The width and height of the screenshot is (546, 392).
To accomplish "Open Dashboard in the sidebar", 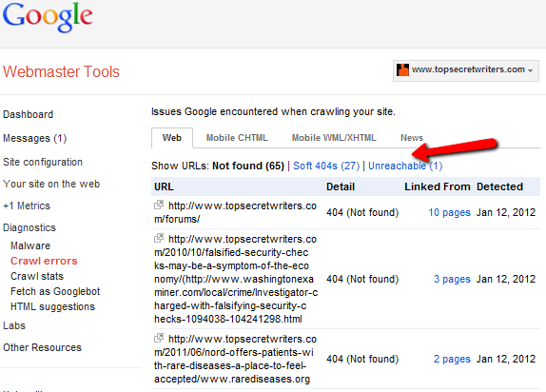I will (x=29, y=114).
